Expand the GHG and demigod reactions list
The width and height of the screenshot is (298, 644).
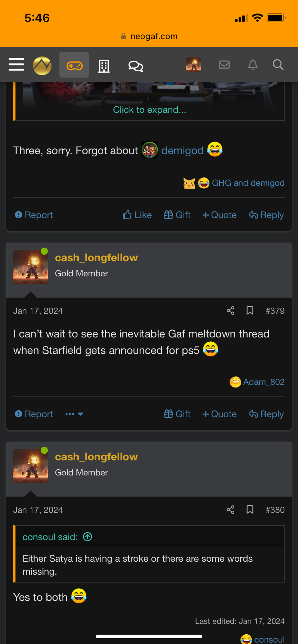pyautogui.click(x=248, y=183)
